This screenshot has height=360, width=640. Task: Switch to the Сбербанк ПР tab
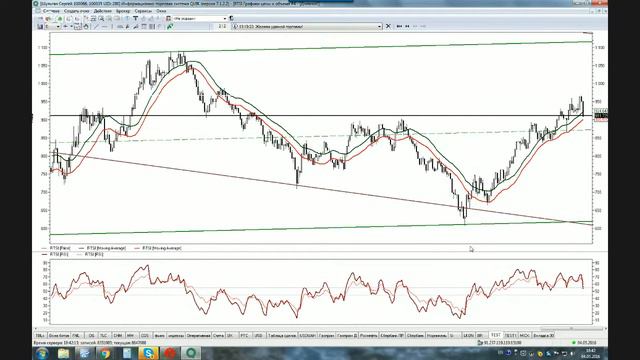coord(392,335)
